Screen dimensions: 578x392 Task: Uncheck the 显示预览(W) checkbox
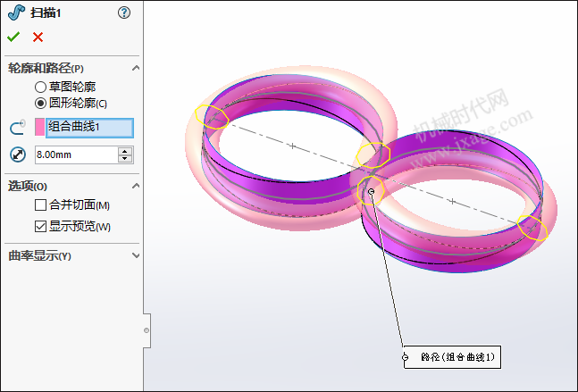pyautogui.click(x=40, y=226)
